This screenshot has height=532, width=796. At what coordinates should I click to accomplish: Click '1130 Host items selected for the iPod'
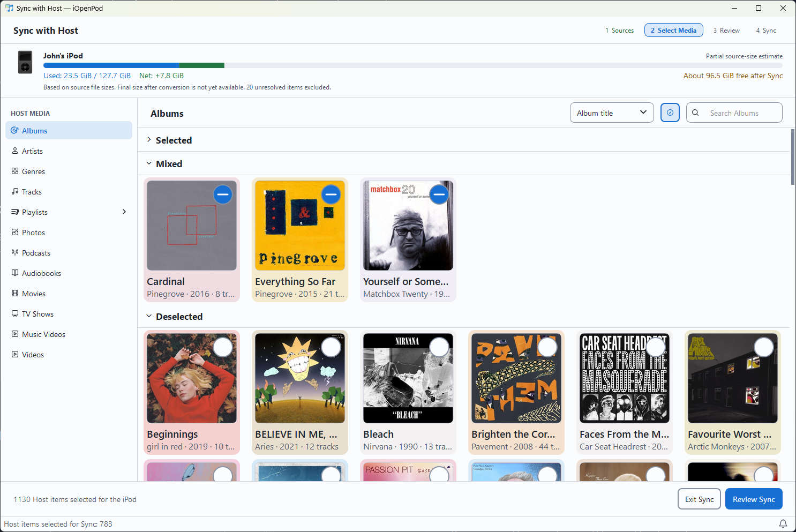(x=75, y=499)
